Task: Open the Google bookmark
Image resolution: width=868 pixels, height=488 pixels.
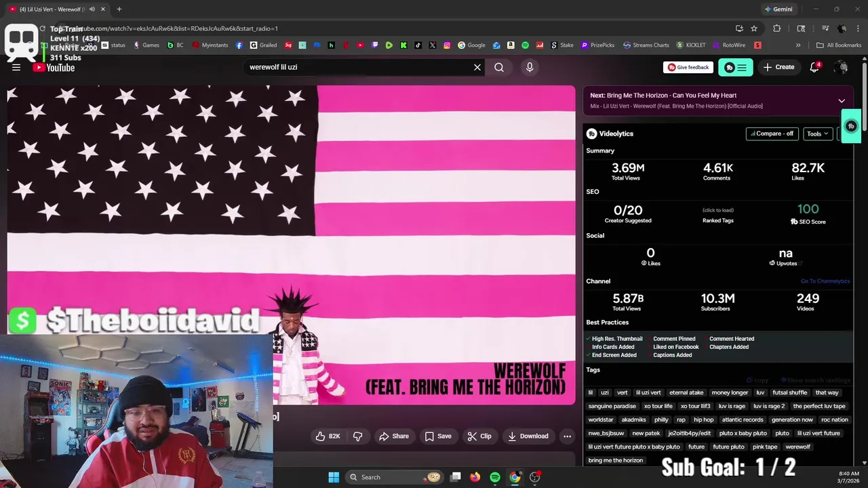Action: pyautogui.click(x=471, y=45)
